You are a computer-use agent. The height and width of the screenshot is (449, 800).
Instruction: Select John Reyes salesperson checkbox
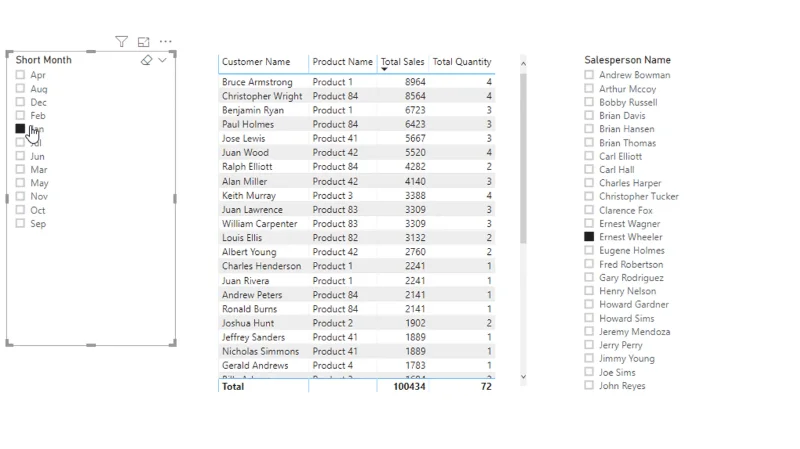click(589, 385)
